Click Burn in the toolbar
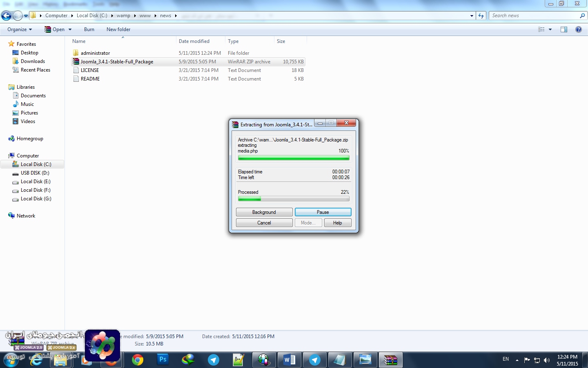The image size is (588, 368). (x=89, y=29)
